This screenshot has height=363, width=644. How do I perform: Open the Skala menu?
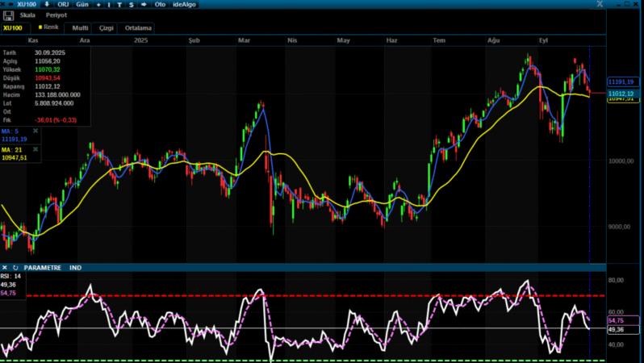point(27,15)
